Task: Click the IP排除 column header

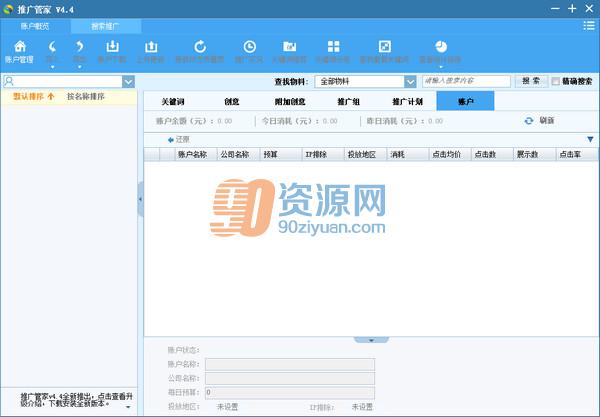Action: [x=323, y=155]
